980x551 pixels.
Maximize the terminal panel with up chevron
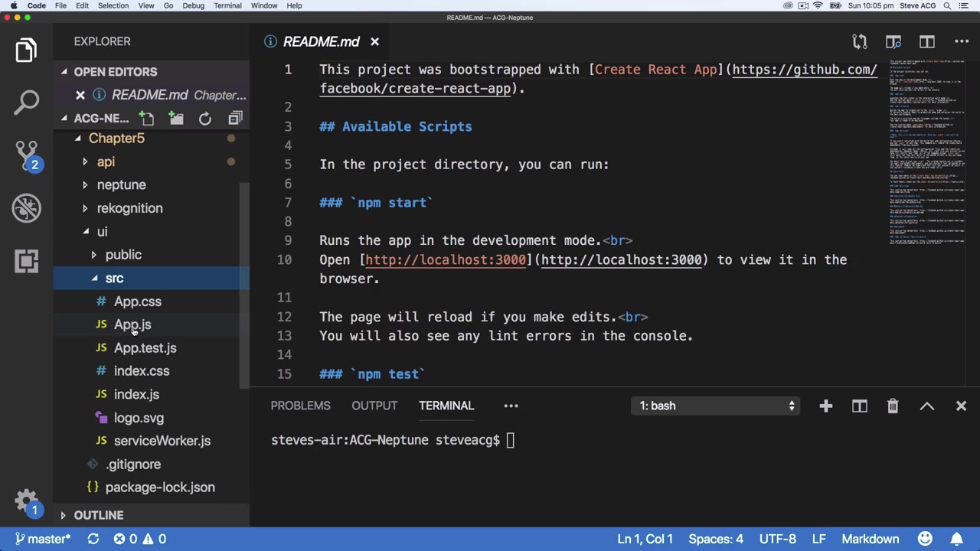click(x=926, y=406)
